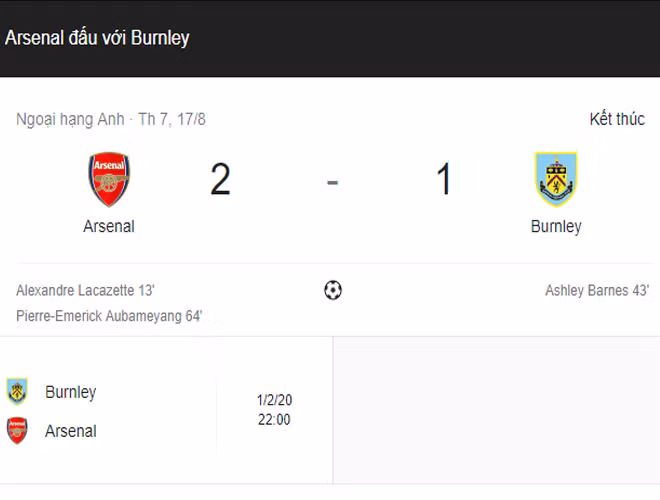Click Arsenal name in upcoming fixture
This screenshot has height=500, width=660.
(71, 431)
